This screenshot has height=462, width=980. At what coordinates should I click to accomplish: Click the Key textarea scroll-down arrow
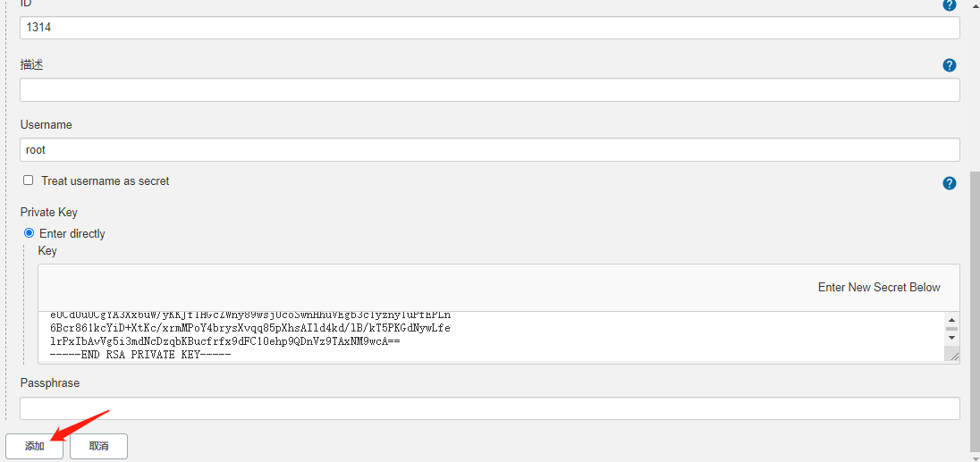(x=952, y=338)
